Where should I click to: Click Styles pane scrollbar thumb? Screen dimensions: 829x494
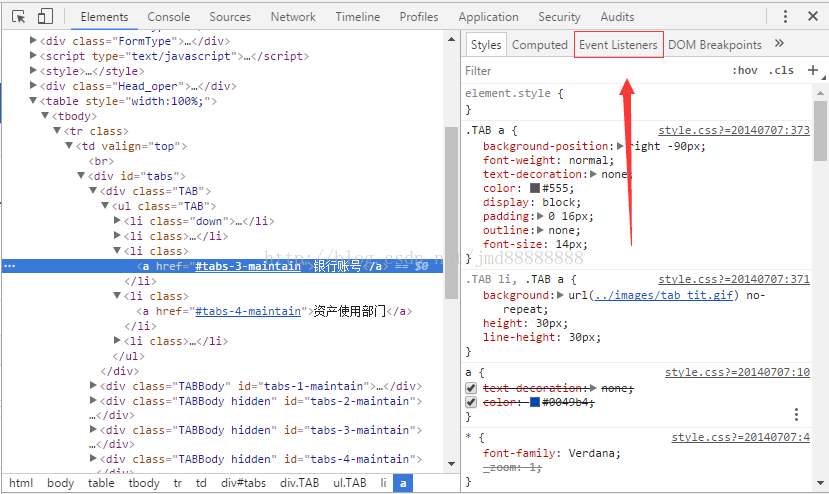click(x=820, y=131)
